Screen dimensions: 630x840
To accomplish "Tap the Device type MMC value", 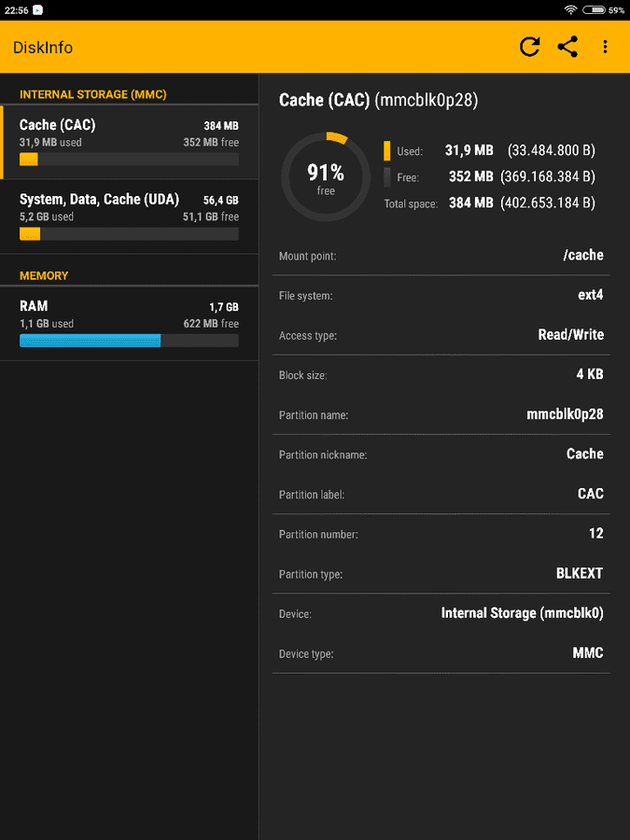I will click(x=588, y=652).
